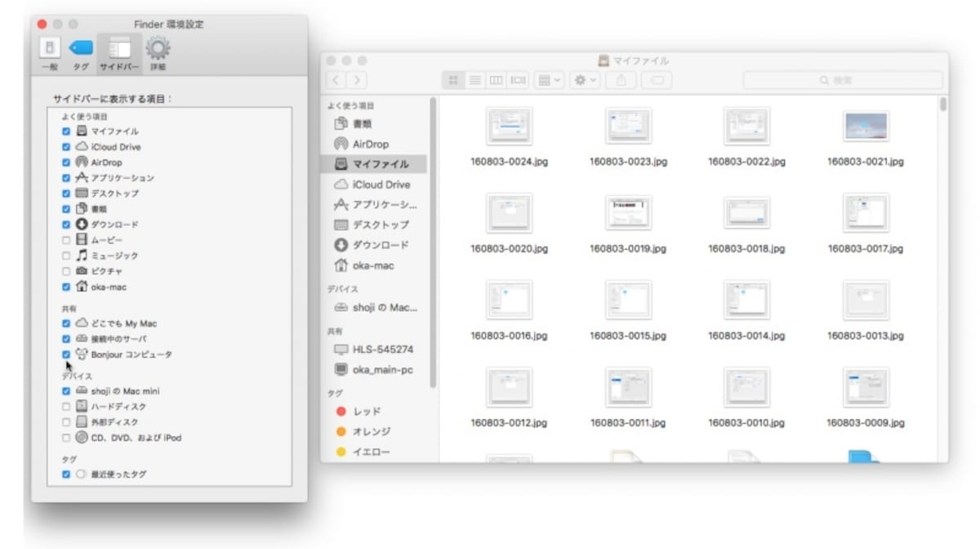Uncheck the ダウンロード checkbox in preferences
The height and width of the screenshot is (549, 980).
66,224
